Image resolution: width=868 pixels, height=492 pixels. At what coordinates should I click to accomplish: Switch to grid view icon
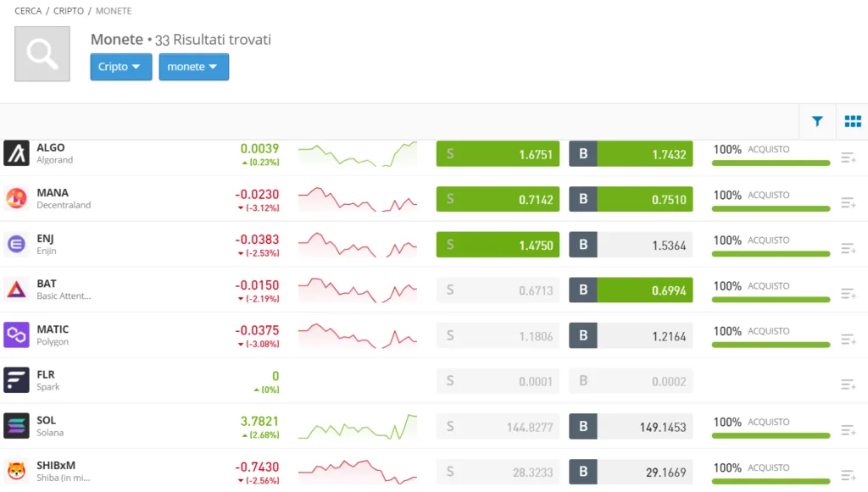[853, 121]
